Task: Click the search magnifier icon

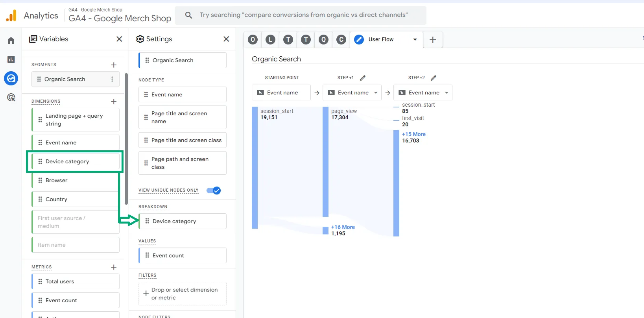Action: (x=188, y=15)
